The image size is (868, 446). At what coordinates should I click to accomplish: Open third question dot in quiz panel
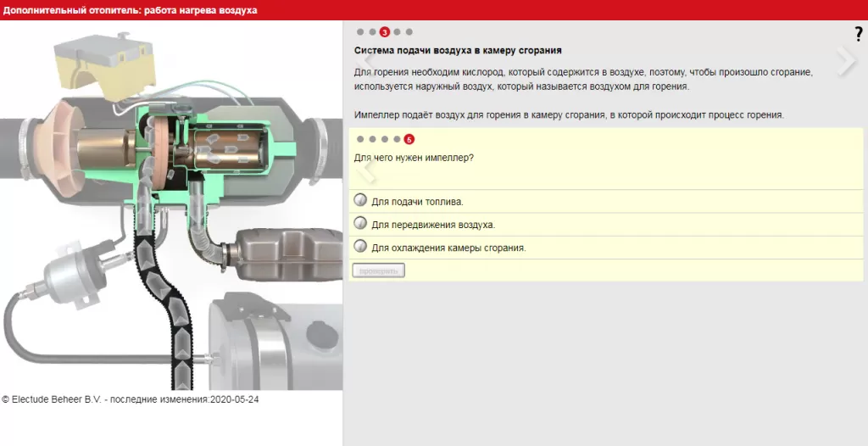pyautogui.click(x=385, y=139)
